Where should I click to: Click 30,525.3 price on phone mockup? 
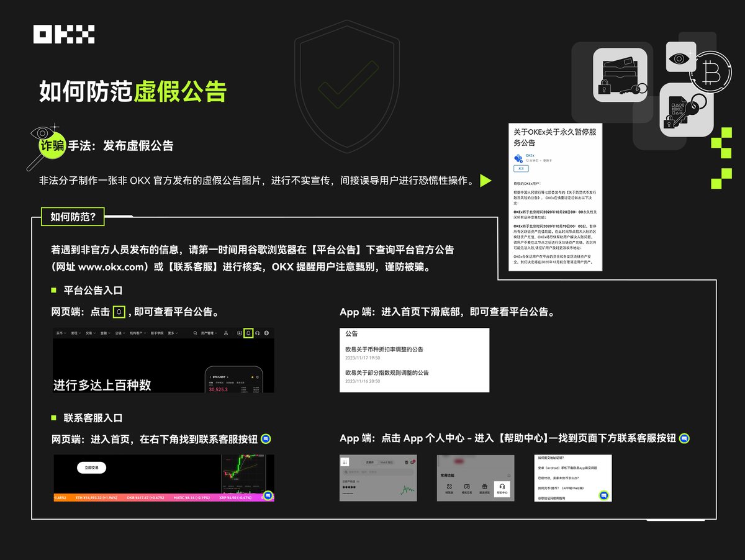218,389
